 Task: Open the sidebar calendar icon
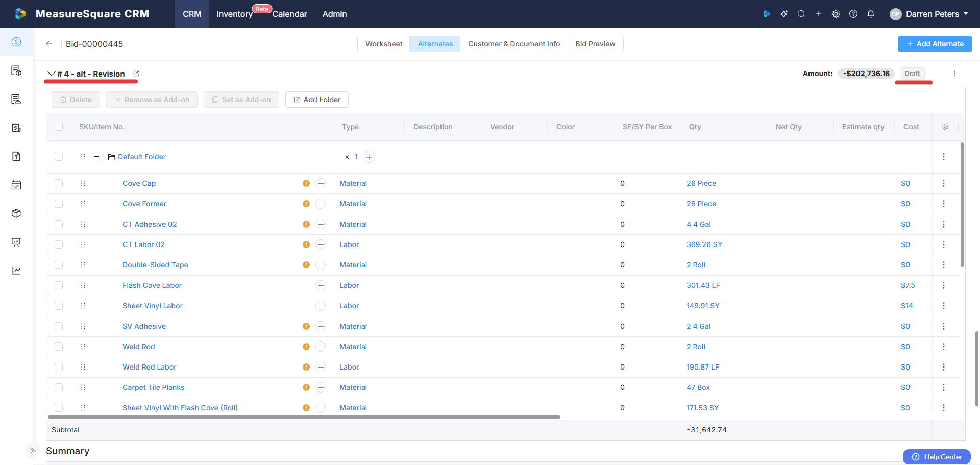coord(16,185)
